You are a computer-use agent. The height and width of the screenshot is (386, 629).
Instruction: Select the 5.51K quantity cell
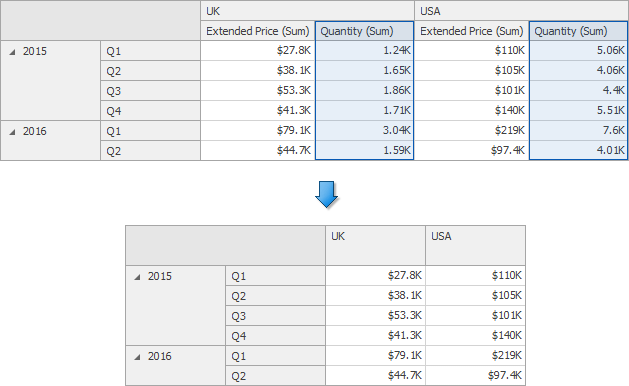tap(578, 111)
